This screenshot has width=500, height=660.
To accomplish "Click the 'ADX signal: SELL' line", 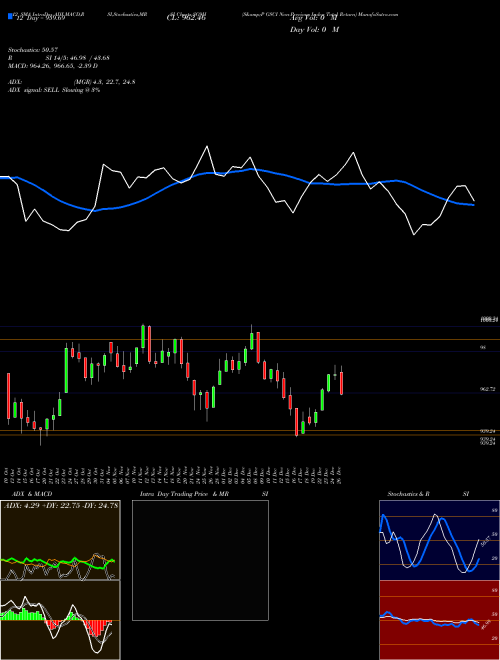I will coord(54,90).
